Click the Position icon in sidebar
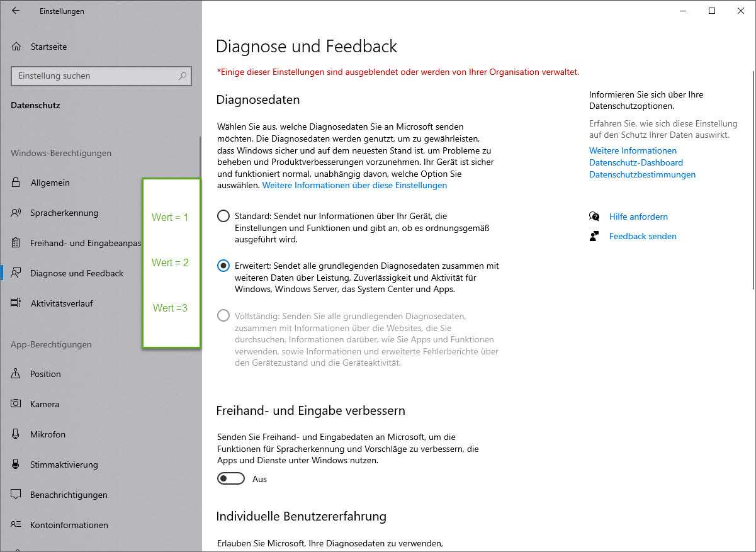 coord(16,374)
